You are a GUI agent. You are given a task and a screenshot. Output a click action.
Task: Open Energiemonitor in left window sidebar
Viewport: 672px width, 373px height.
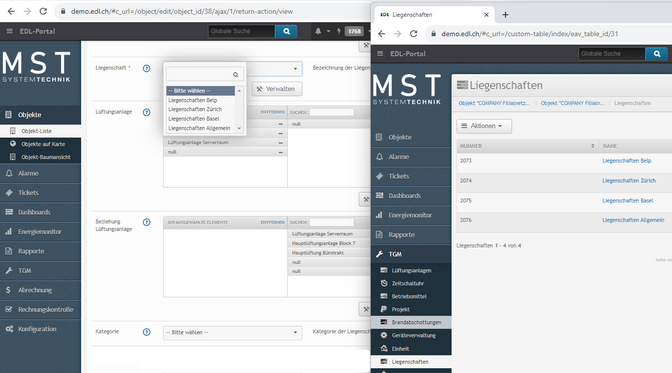[x=40, y=232]
